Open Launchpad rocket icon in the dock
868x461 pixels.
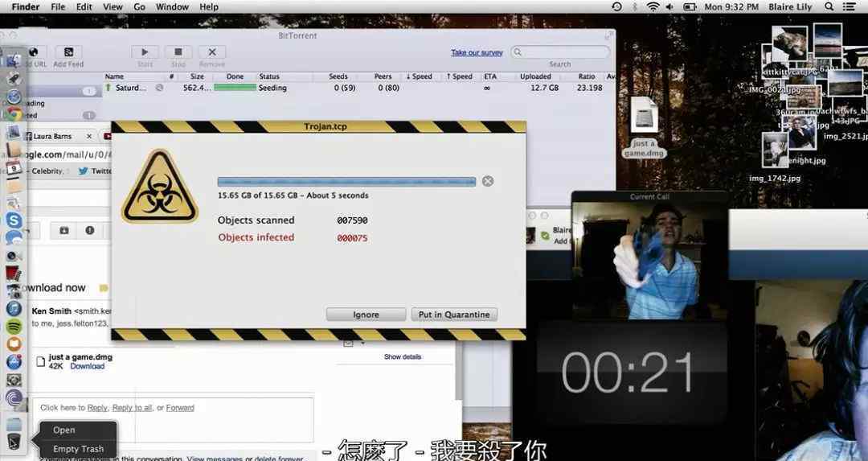click(x=14, y=79)
